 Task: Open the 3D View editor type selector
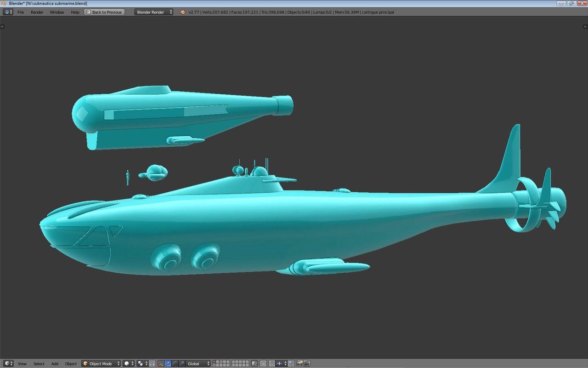click(8, 363)
